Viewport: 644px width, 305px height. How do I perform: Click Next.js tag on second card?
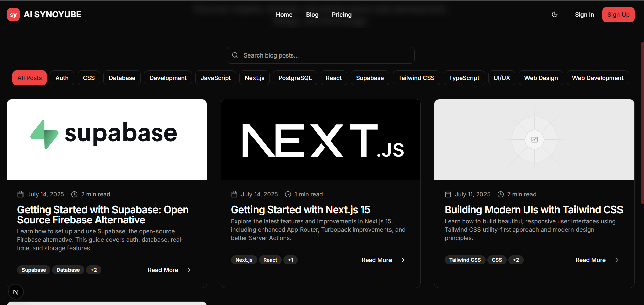(x=244, y=260)
